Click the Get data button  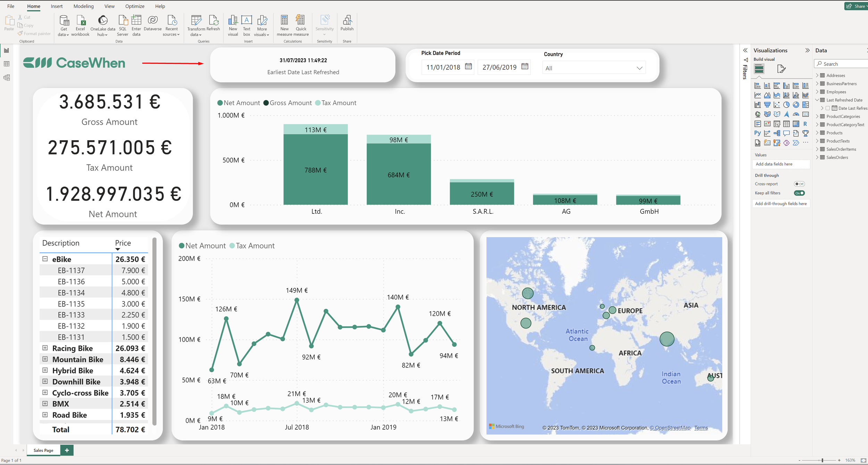click(x=64, y=24)
